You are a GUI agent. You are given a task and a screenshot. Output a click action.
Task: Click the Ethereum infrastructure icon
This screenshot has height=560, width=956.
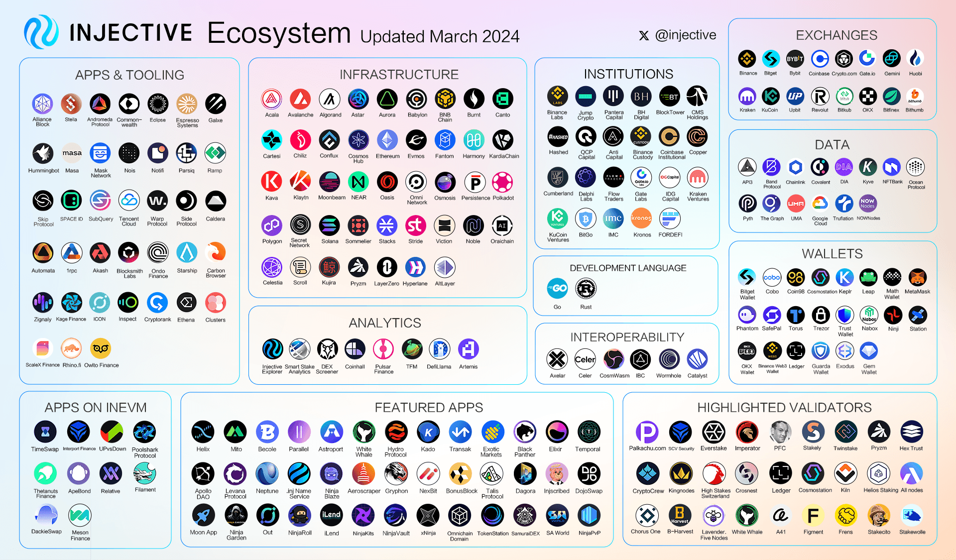[x=387, y=140]
